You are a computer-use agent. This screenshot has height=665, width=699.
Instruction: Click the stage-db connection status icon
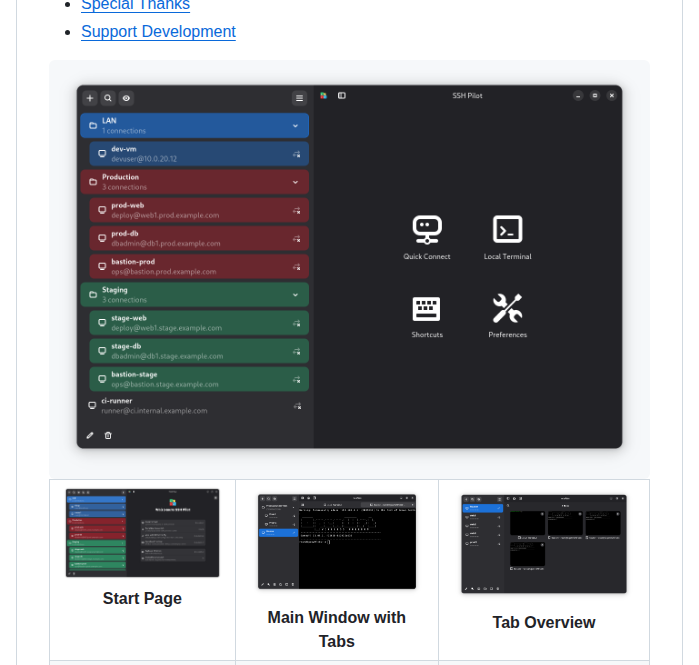click(x=296, y=352)
